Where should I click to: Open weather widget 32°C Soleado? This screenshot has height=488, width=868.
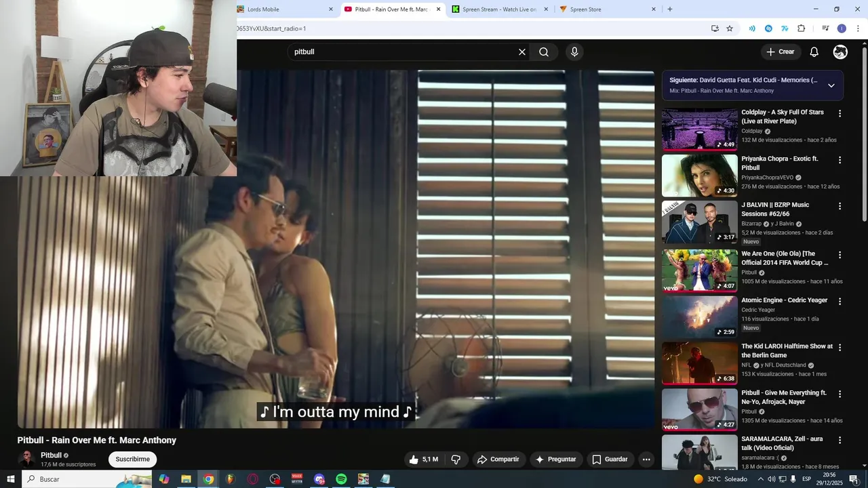[x=720, y=479]
